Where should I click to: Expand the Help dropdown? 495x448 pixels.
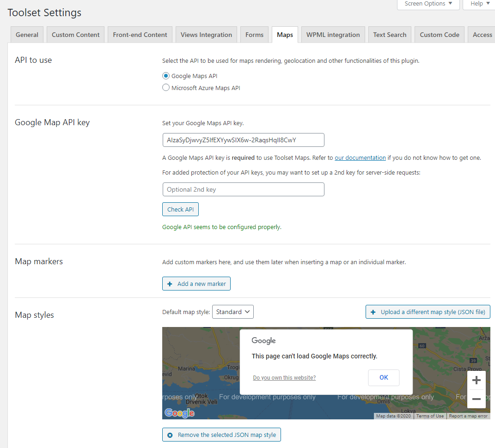(480, 4)
